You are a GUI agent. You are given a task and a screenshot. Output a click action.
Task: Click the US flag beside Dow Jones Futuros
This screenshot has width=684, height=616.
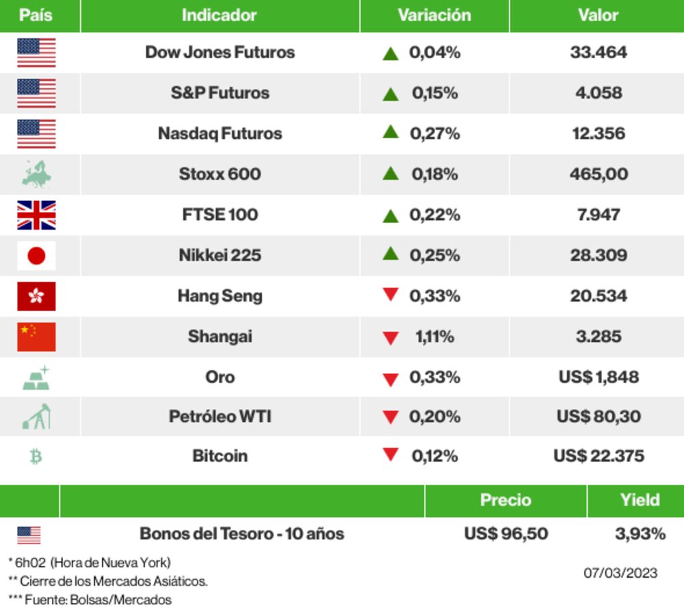[36, 53]
